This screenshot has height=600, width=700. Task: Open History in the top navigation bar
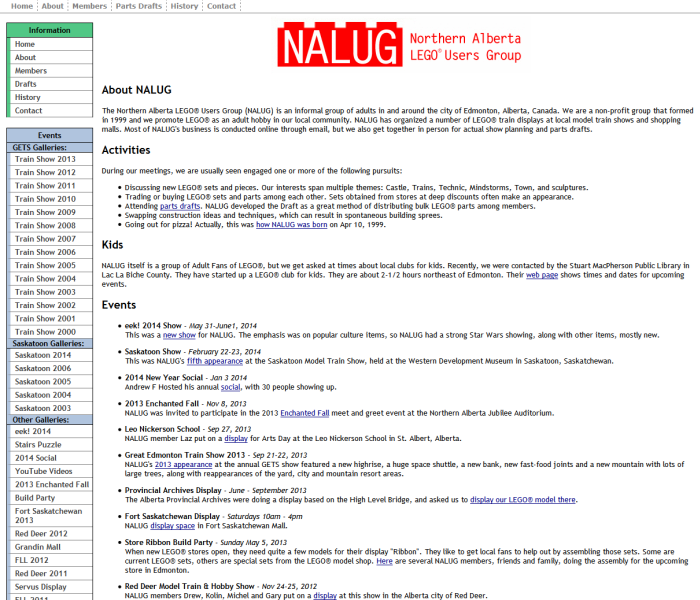pyautogui.click(x=184, y=6)
